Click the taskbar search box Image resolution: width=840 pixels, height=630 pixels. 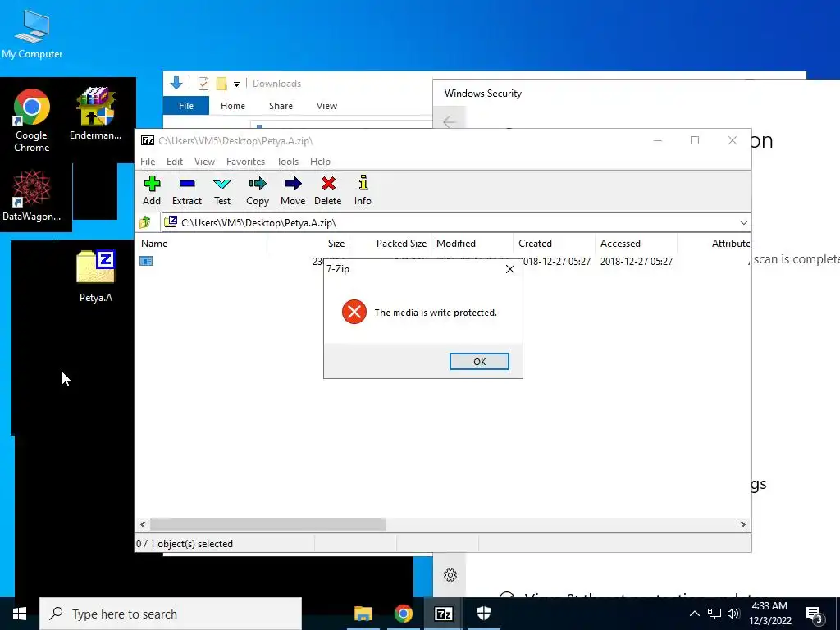[171, 614]
